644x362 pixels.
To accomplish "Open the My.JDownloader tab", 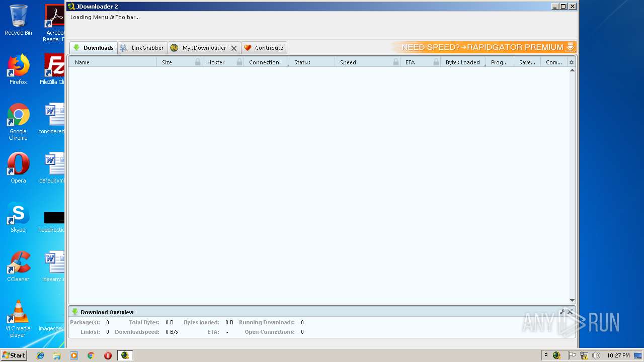I will pos(199,48).
